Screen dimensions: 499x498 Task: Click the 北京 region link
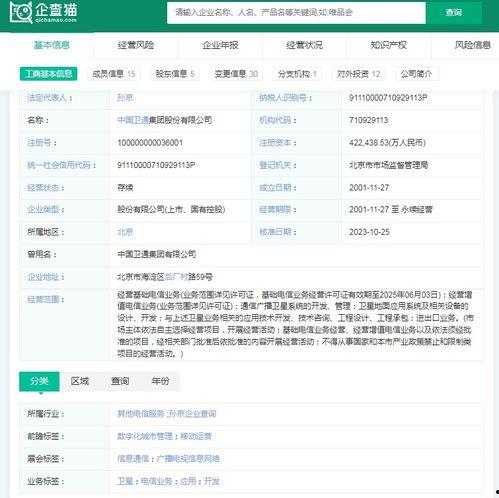[125, 232]
